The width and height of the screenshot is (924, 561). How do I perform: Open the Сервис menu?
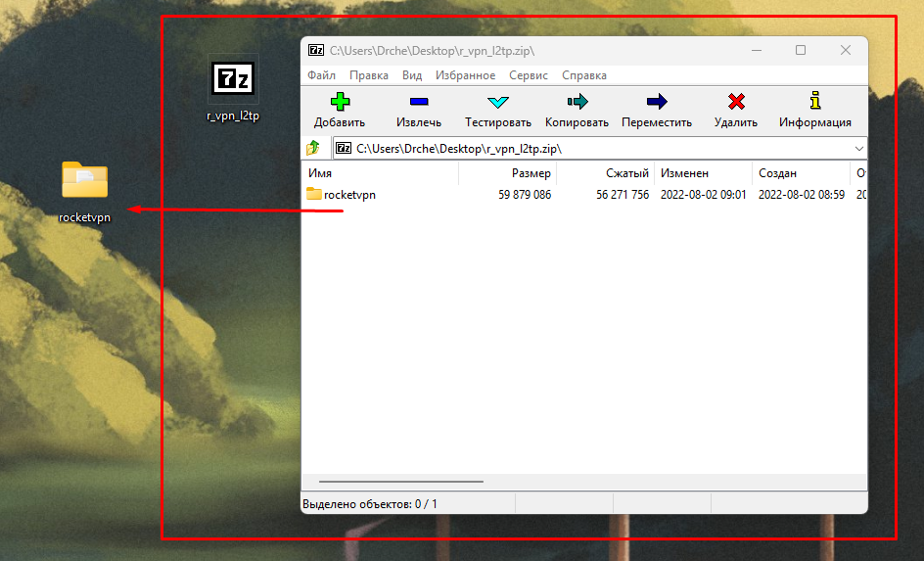pyautogui.click(x=529, y=75)
